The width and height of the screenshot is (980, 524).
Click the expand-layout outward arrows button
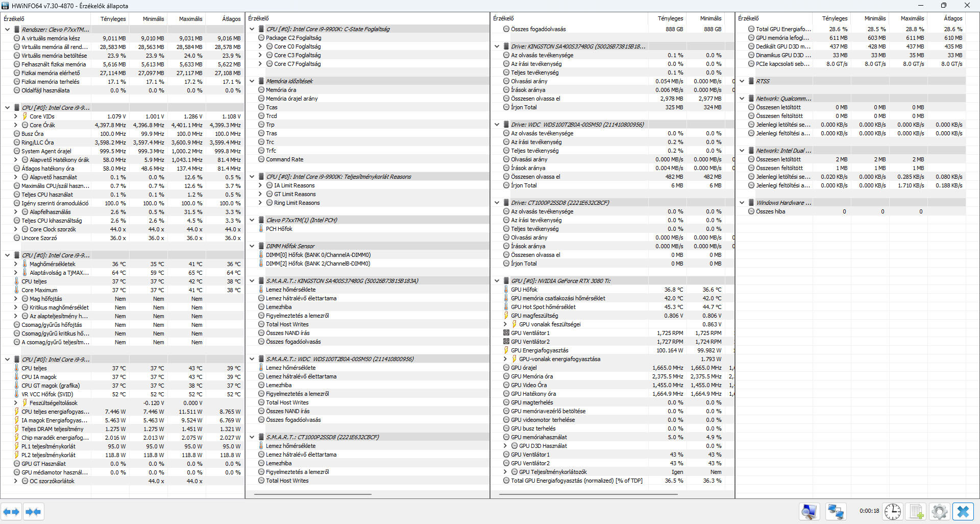pos(11,512)
